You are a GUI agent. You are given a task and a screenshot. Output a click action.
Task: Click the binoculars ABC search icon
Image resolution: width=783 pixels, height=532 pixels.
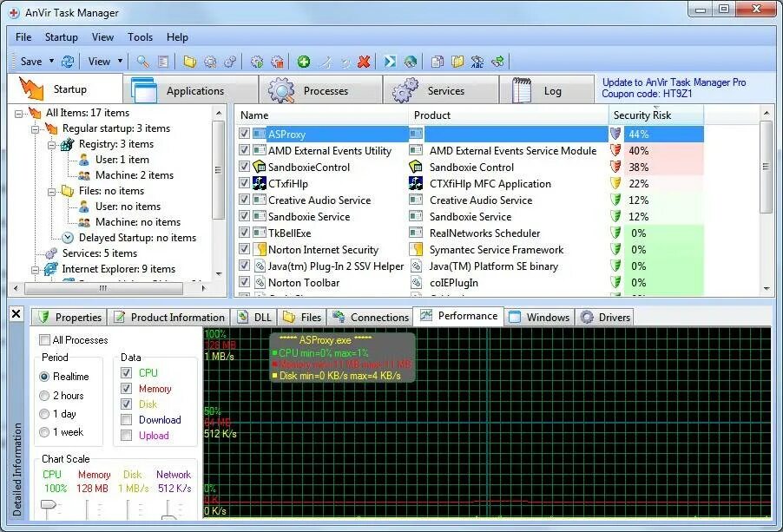coord(477,62)
